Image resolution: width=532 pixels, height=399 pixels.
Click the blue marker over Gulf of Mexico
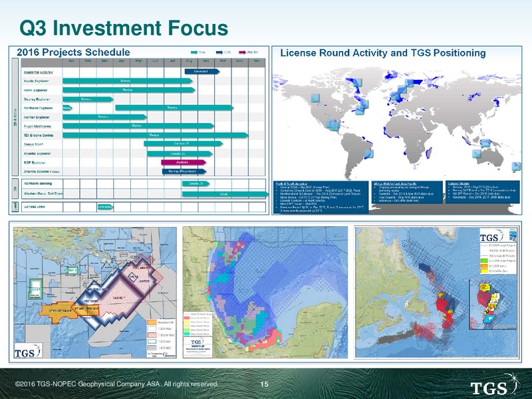point(333,125)
